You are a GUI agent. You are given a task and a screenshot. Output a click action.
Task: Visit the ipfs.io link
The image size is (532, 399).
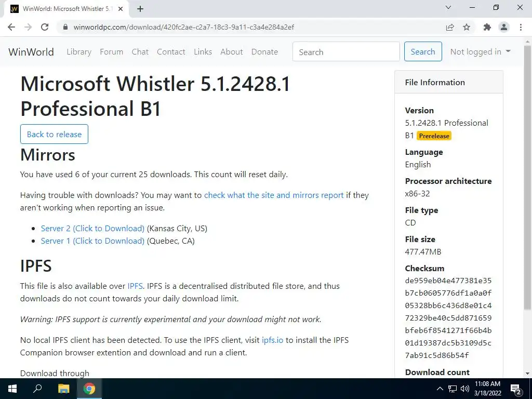point(272,340)
